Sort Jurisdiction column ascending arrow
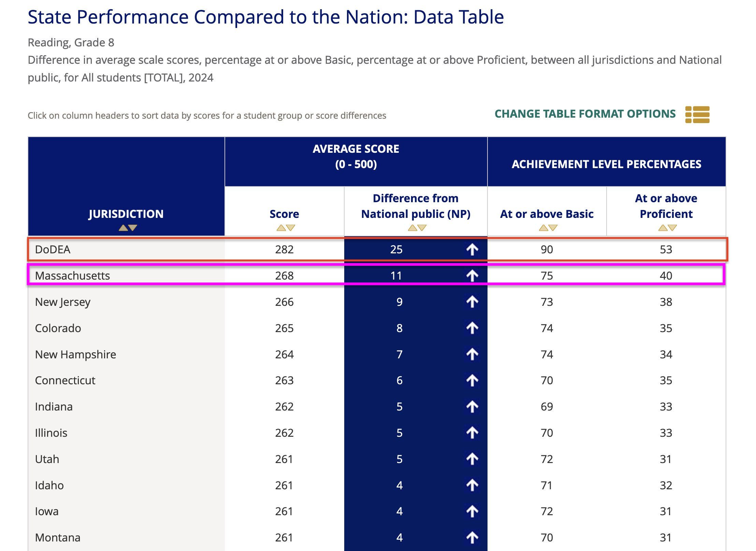The height and width of the screenshot is (551, 756). [x=123, y=228]
